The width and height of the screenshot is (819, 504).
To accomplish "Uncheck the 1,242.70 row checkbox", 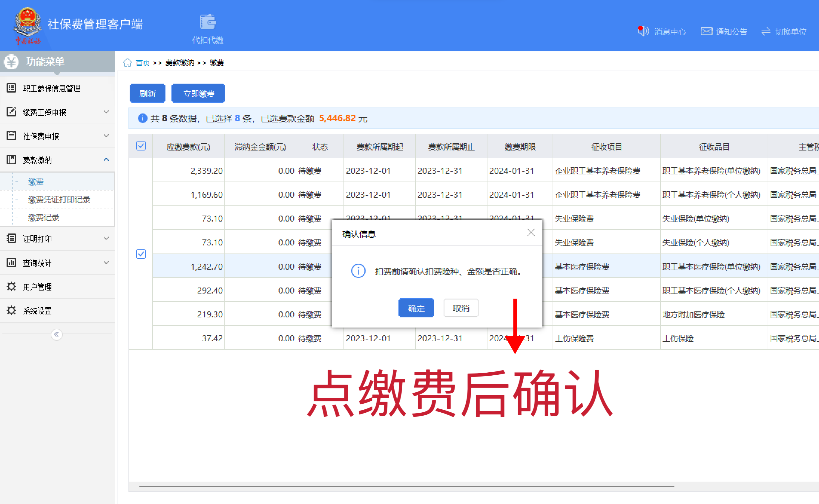I will coord(141,254).
